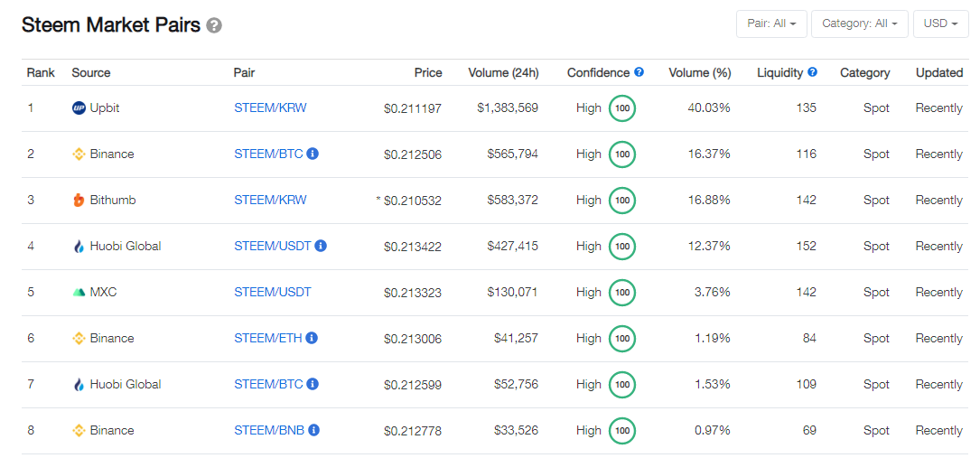
Task: Click the Upbit source name
Action: [x=105, y=107]
